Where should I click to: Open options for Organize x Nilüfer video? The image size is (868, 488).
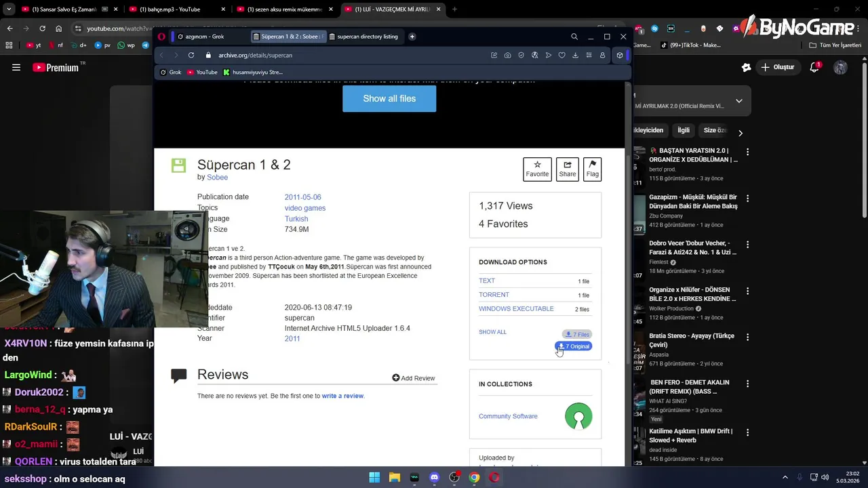[748, 291]
